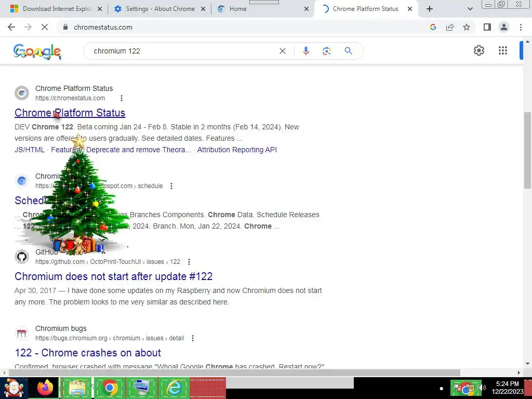Click the Google holiday logo
This screenshot has height=399, width=532.
pyautogui.click(x=37, y=51)
